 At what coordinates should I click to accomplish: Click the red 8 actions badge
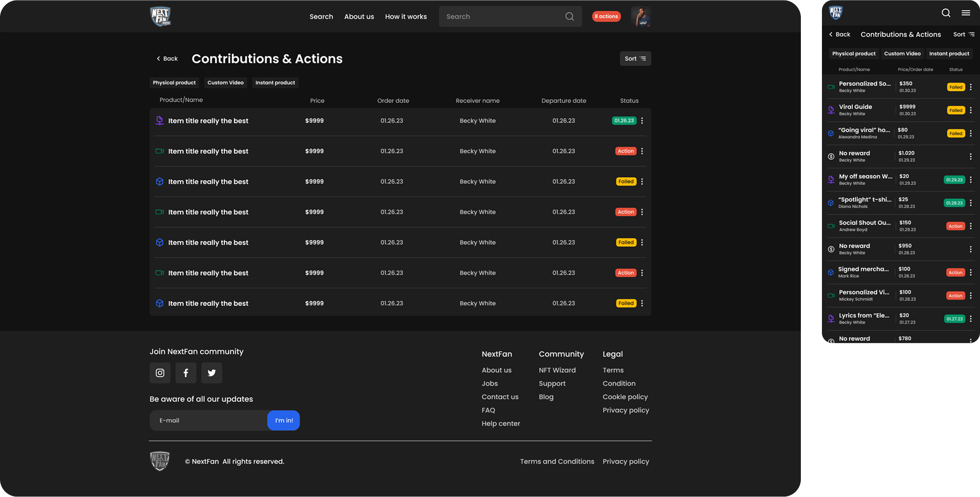click(606, 16)
